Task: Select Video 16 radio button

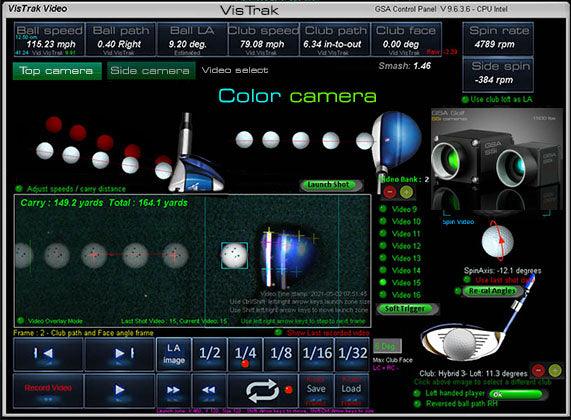Action: [x=383, y=295]
